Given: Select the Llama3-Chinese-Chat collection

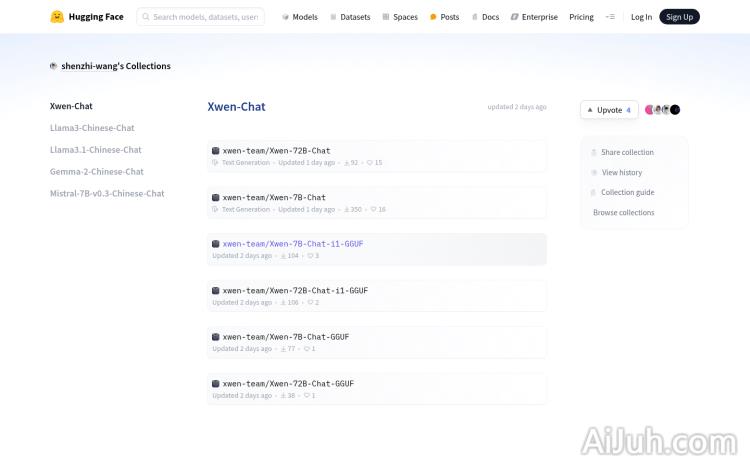Looking at the screenshot, I should [x=92, y=128].
